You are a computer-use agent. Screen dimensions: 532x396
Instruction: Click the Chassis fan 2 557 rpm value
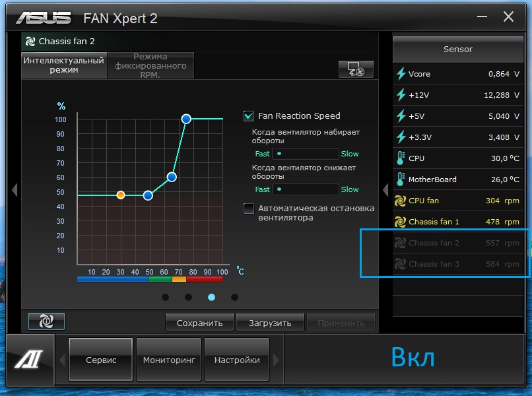pos(502,243)
